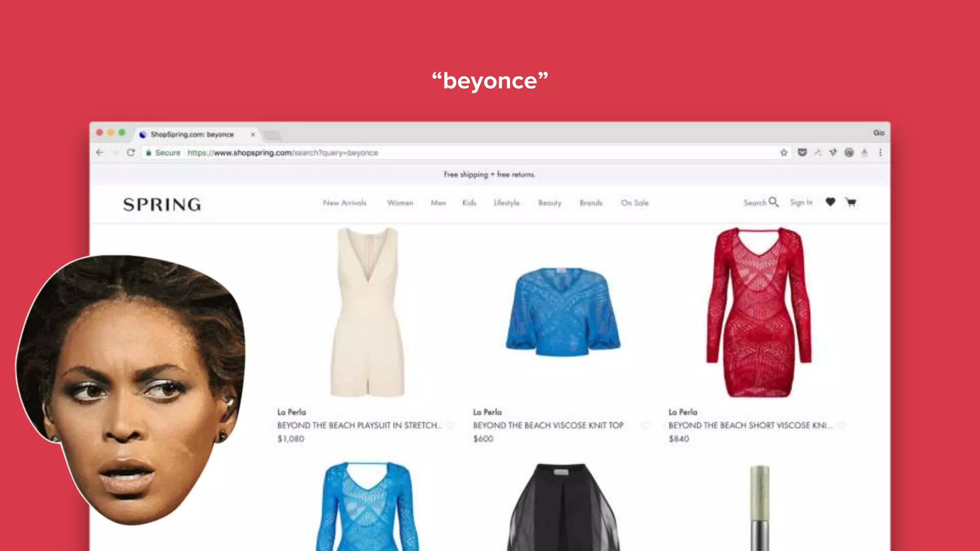980x551 pixels.
Task: Open the Kids menu
Action: 469,203
